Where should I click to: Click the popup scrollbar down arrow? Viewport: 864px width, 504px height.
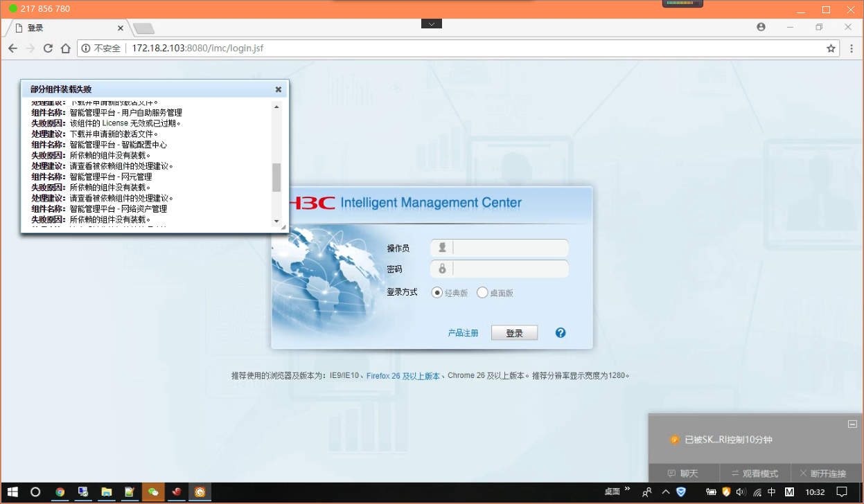click(x=276, y=222)
